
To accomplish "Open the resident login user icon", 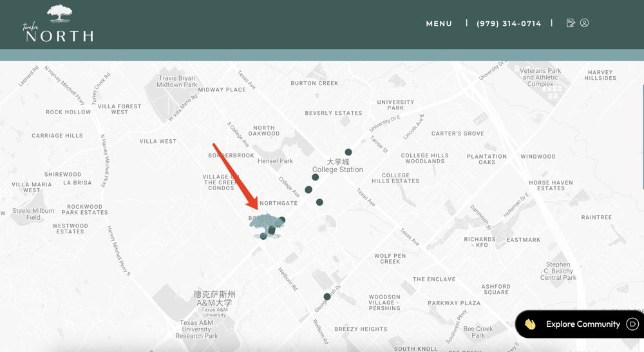I will 585,23.
